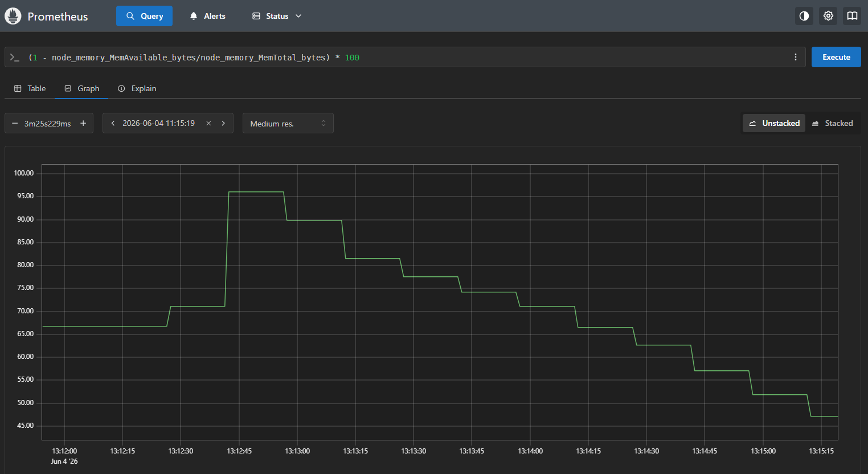The image size is (868, 474).
Task: Click the Prometheus flame logo
Action: point(13,16)
